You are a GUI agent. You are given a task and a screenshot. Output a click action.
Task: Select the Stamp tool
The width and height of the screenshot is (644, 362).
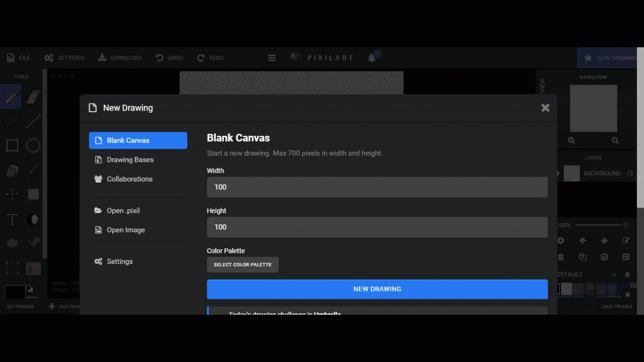[x=33, y=243]
